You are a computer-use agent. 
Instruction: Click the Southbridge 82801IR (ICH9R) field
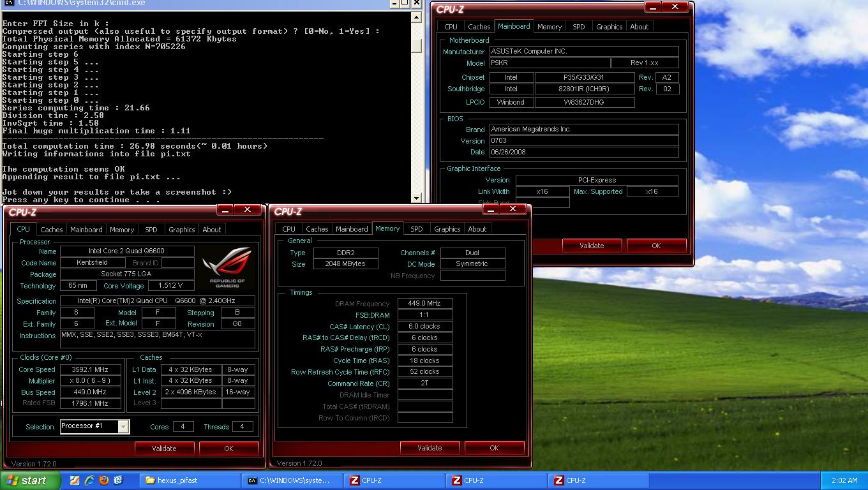(x=585, y=89)
